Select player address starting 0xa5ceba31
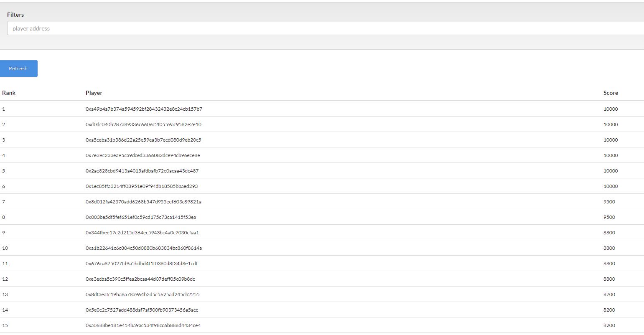 pyautogui.click(x=143, y=140)
